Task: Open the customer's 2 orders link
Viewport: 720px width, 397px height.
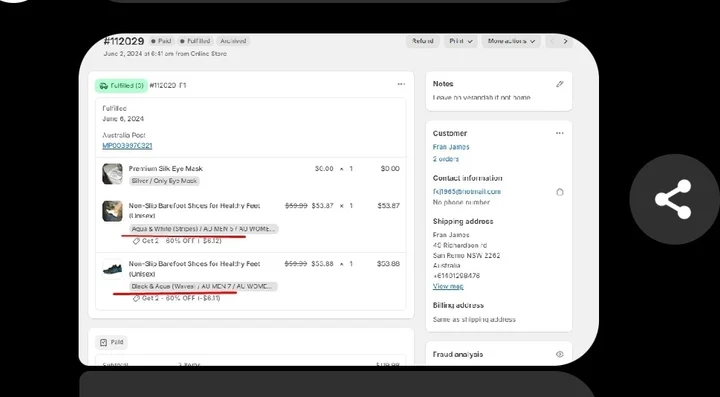Action: [x=445, y=159]
